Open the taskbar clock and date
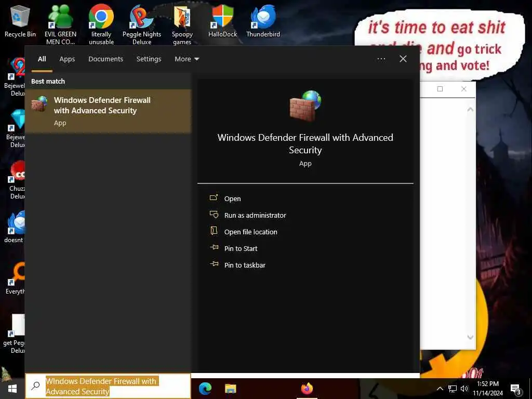Image resolution: width=532 pixels, height=399 pixels. pyautogui.click(x=488, y=389)
